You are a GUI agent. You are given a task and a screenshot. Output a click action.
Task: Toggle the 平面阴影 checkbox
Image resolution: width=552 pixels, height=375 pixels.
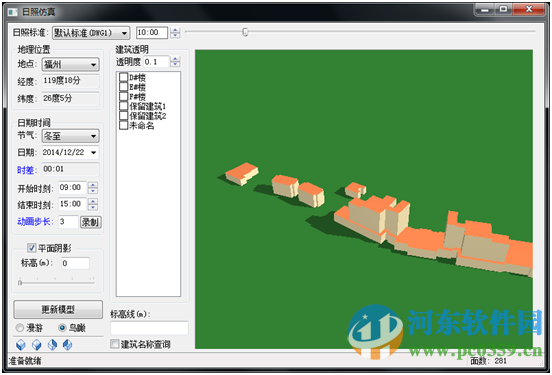(x=32, y=248)
